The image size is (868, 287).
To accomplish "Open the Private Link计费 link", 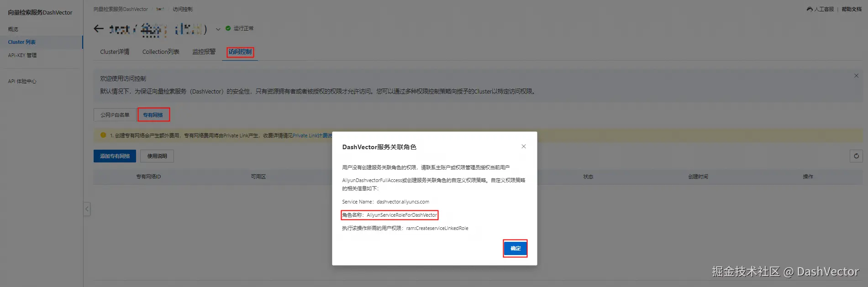I will click(x=312, y=136).
